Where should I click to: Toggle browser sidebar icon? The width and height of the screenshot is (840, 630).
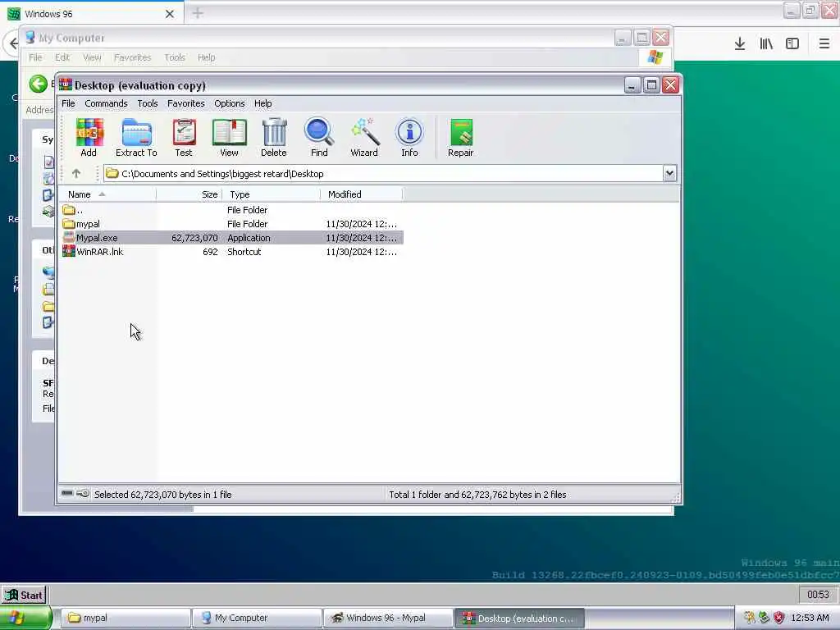point(792,43)
